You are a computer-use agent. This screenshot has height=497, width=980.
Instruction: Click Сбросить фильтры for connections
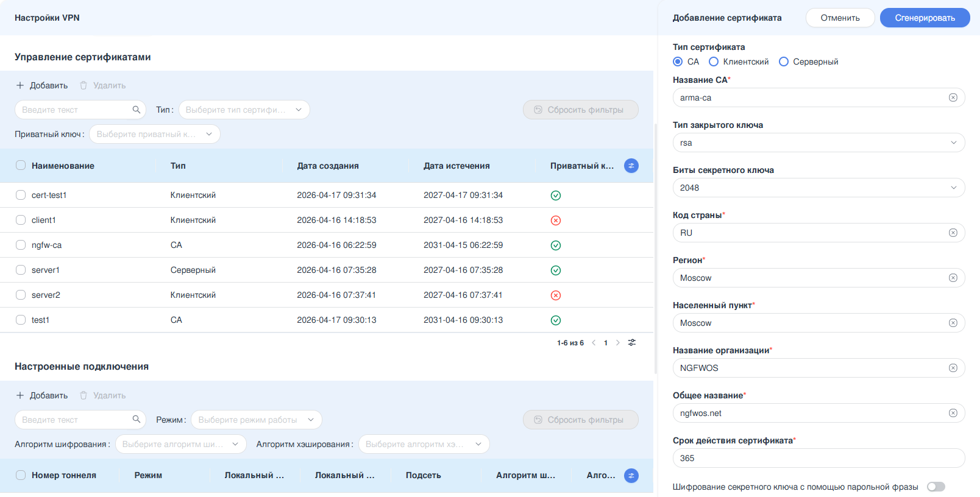[581, 420]
